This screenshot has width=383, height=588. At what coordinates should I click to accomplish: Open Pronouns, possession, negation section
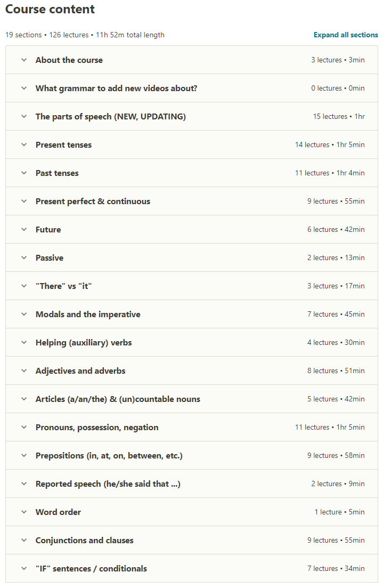point(192,427)
